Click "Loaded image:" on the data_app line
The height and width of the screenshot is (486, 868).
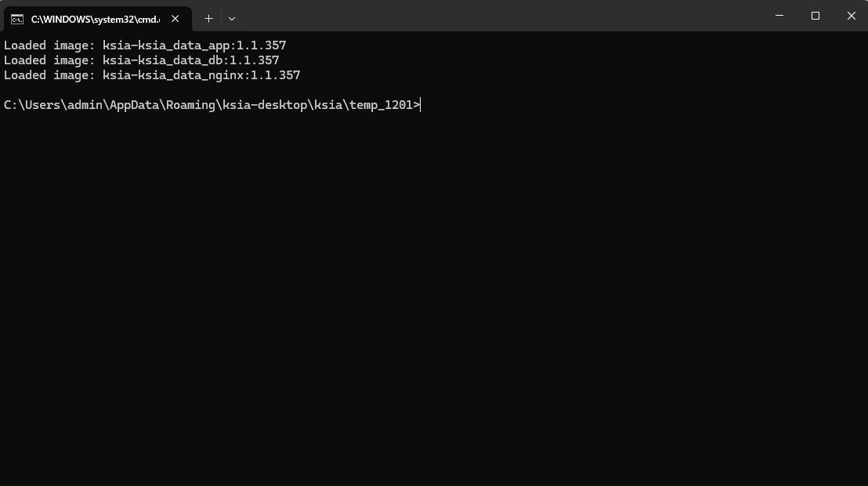49,45
